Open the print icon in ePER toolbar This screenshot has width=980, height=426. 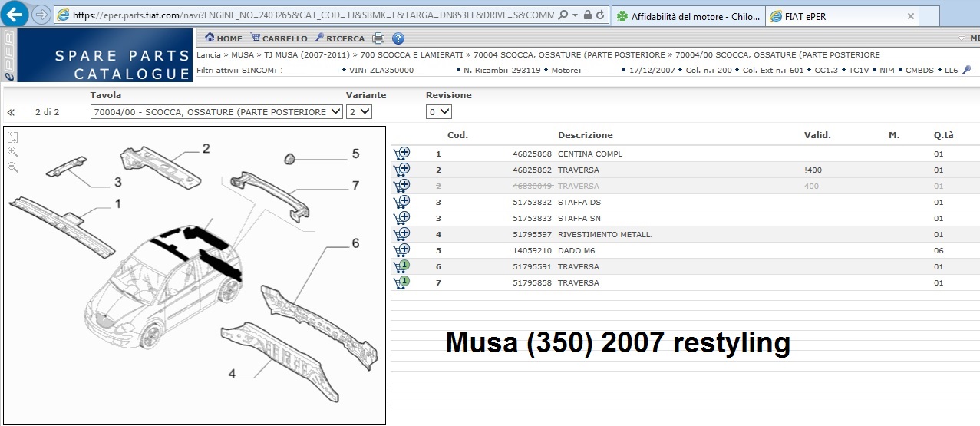click(x=378, y=38)
